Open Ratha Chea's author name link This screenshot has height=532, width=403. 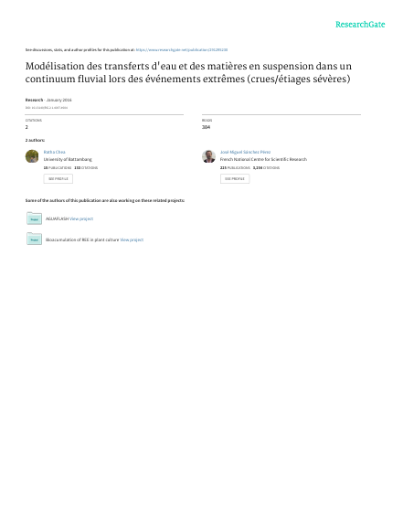(54, 152)
